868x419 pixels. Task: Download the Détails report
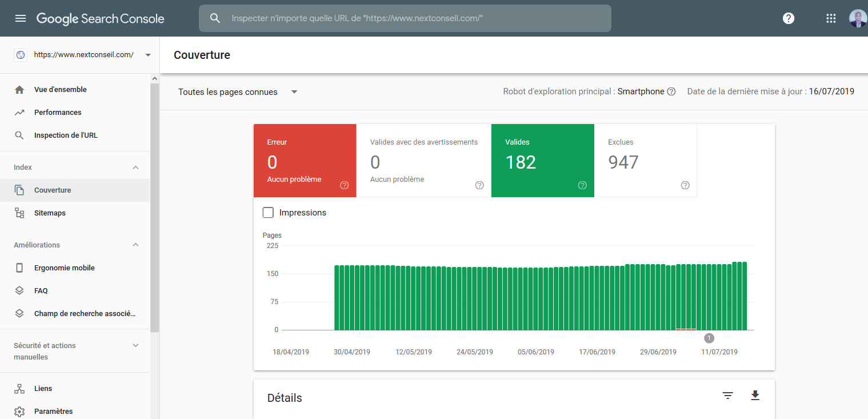pos(755,396)
